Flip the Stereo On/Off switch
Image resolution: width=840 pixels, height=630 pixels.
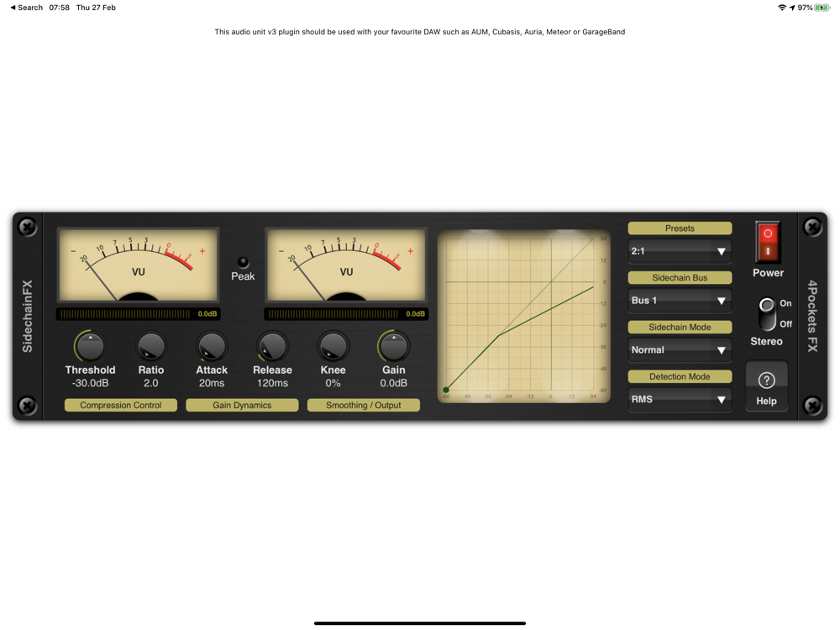(767, 314)
